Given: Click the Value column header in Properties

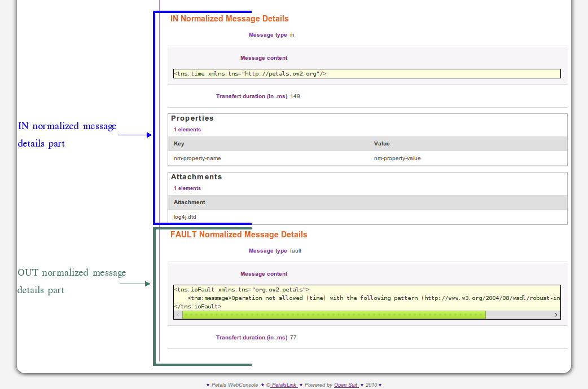Looking at the screenshot, I should point(381,144).
